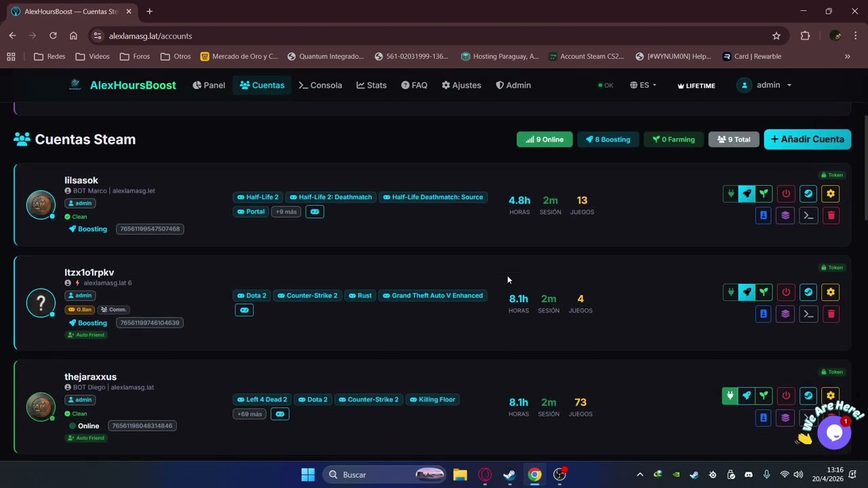Go to the Panel nav item
Screen dimensions: 868x488
(x=209, y=85)
